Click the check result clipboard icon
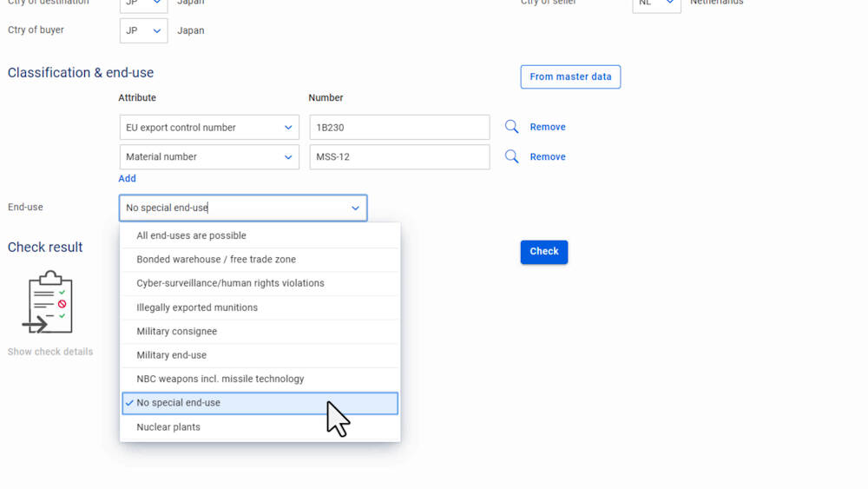 click(49, 303)
